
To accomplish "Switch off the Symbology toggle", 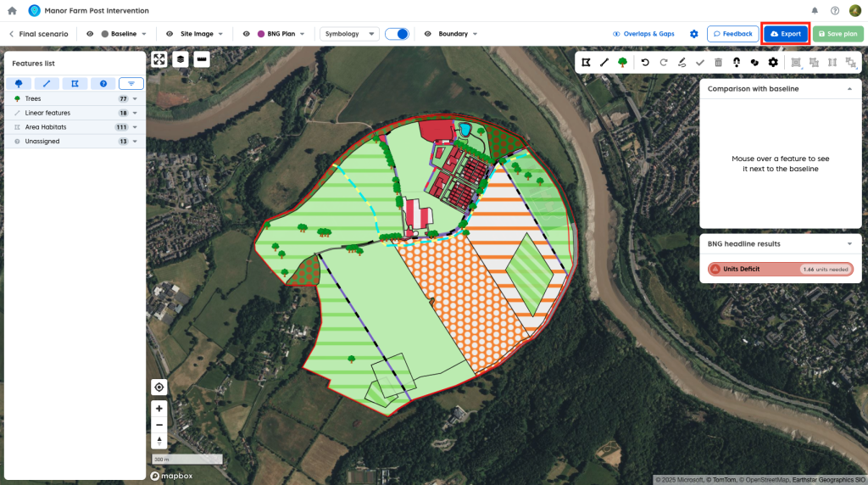I will pos(397,34).
